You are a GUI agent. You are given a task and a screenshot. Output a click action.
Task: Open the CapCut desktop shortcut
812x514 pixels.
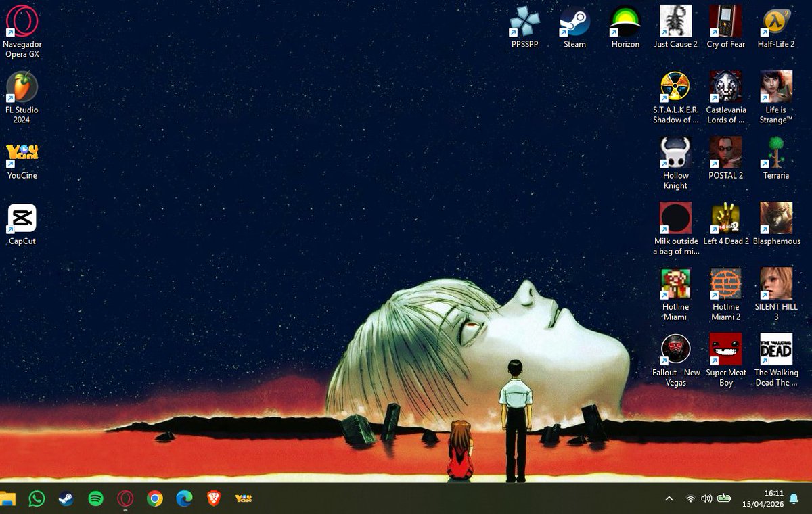[x=22, y=225]
